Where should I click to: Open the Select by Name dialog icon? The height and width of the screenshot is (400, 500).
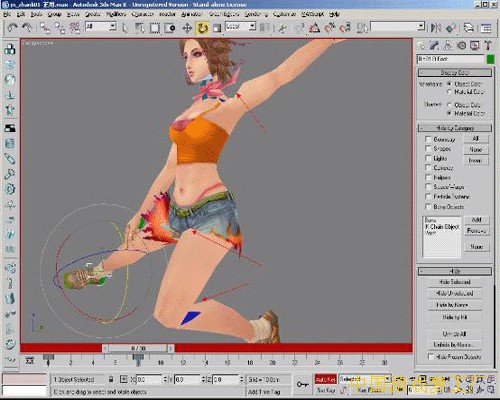139,28
